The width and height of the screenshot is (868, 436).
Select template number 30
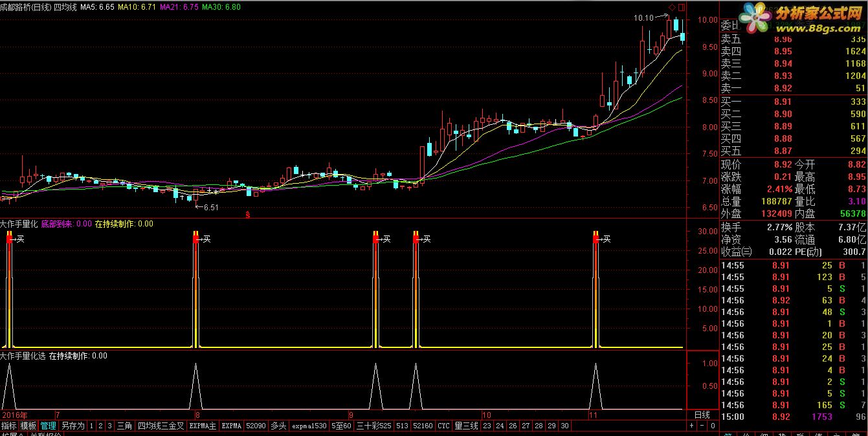pos(564,426)
